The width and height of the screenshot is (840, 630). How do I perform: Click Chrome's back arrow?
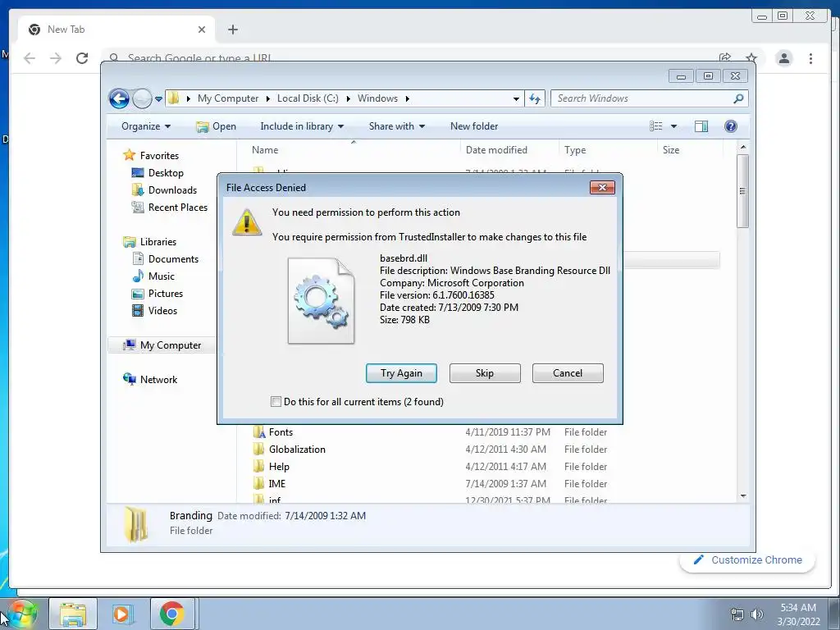tap(30, 58)
